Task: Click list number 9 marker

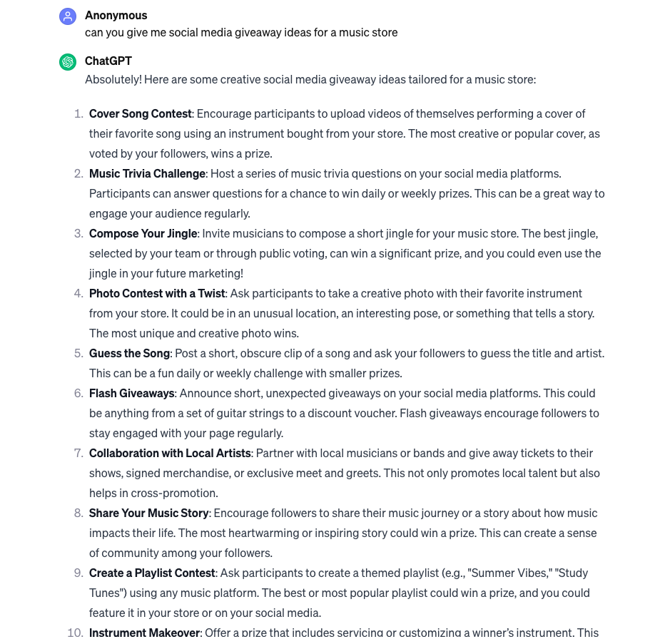Action: point(78,573)
